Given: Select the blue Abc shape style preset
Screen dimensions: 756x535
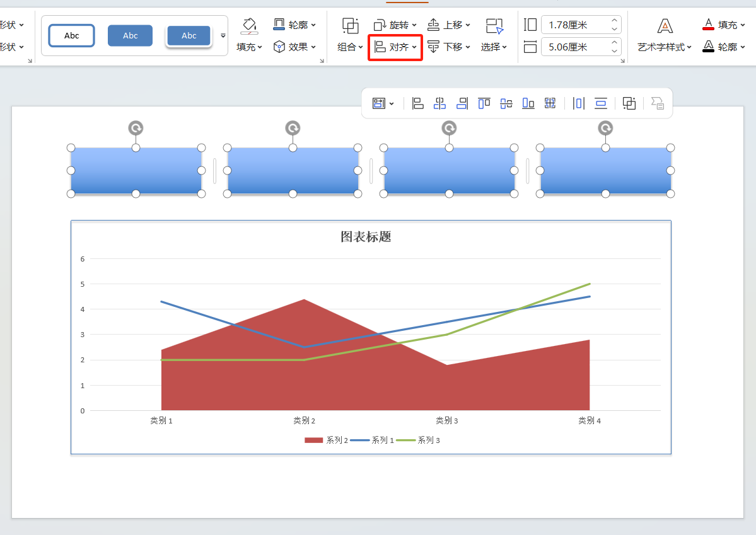Looking at the screenshot, I should click(x=130, y=35).
